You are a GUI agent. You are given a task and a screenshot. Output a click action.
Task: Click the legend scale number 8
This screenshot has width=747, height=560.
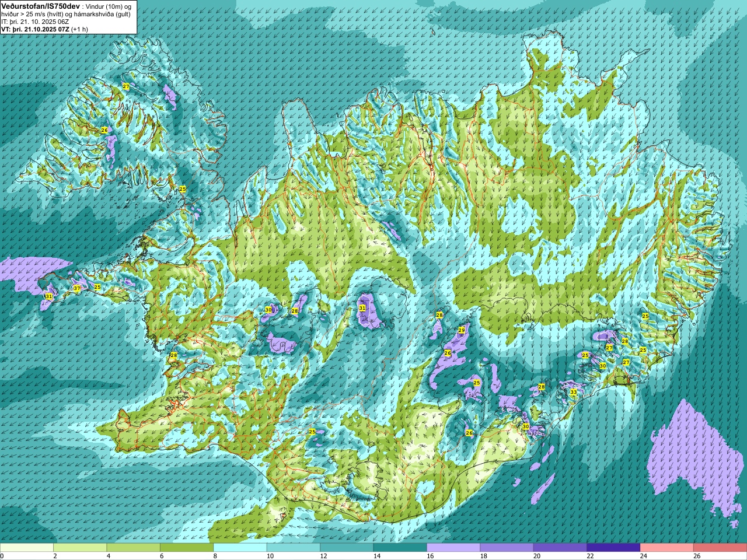215,556
